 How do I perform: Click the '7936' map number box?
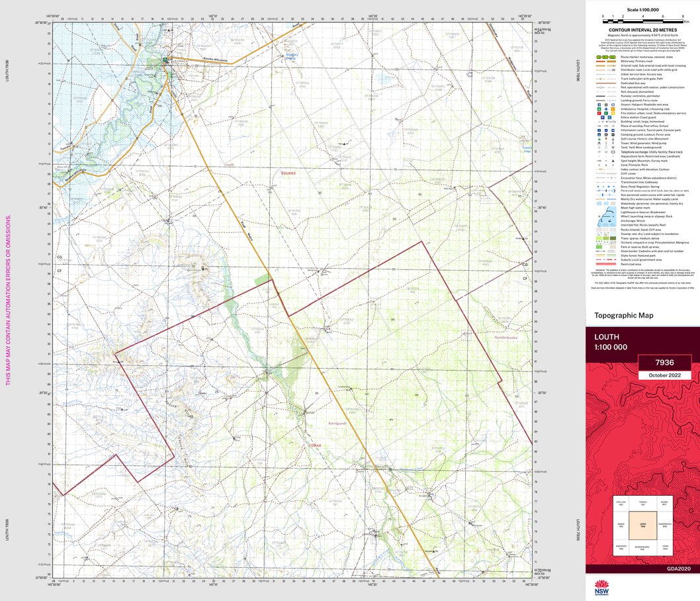click(665, 363)
